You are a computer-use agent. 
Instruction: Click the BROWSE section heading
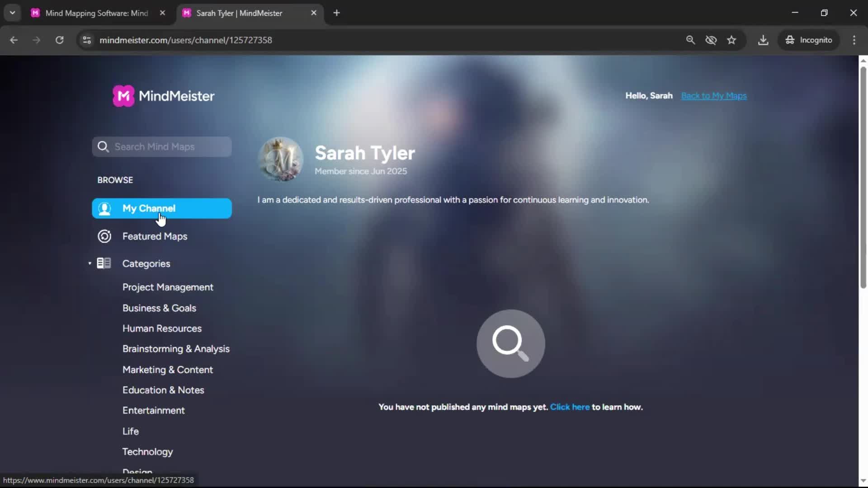[115, 180]
